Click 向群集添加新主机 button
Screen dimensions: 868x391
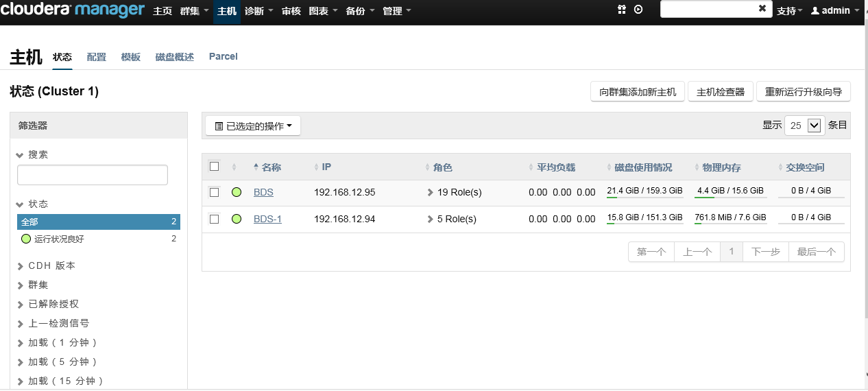638,91
